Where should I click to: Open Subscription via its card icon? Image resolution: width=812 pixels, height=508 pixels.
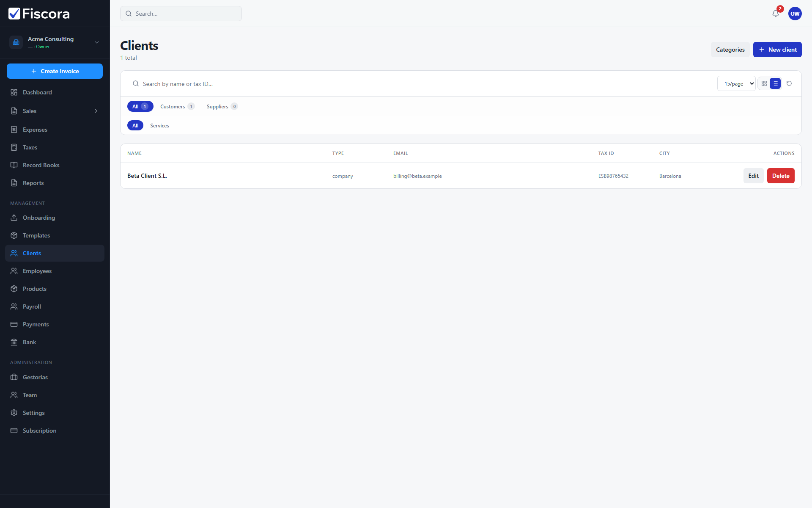coord(14,431)
